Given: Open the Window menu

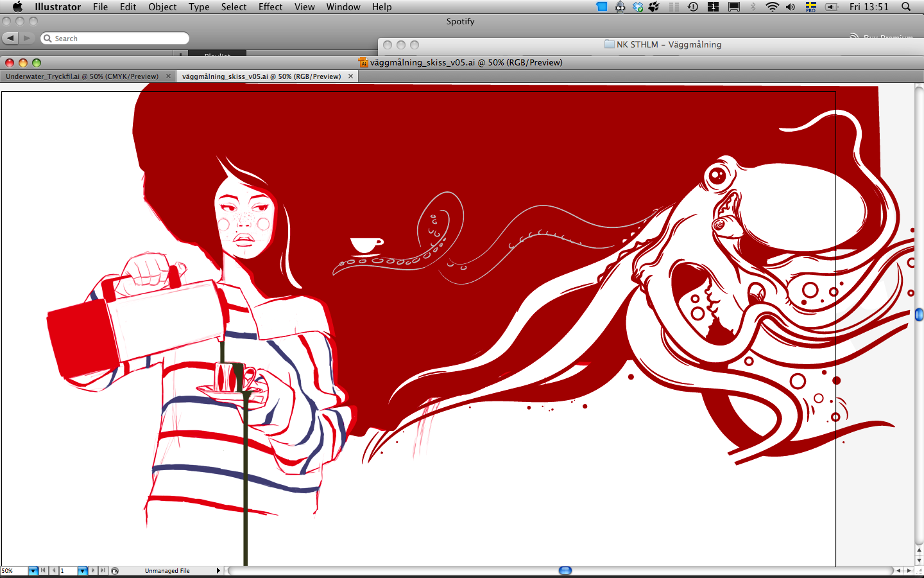Looking at the screenshot, I should pos(343,7).
